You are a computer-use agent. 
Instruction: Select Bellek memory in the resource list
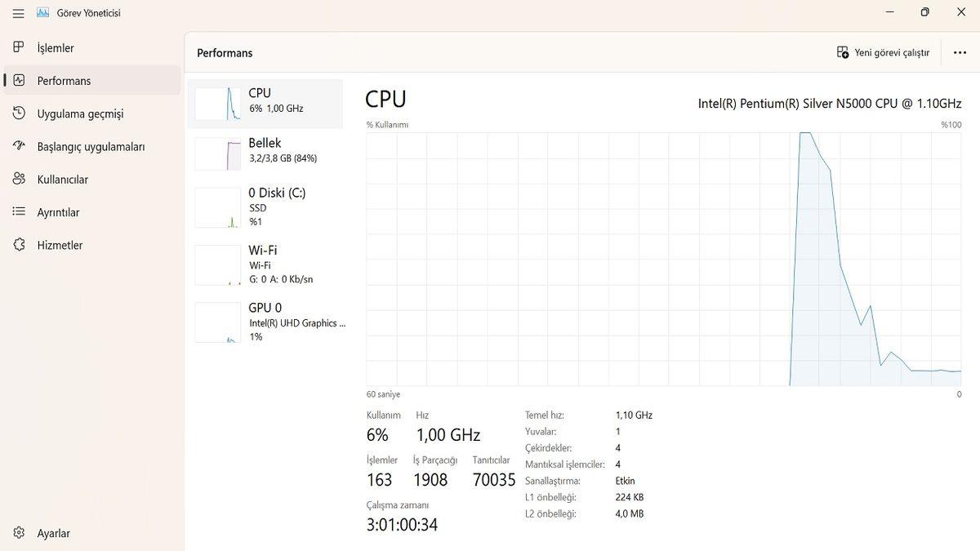point(265,151)
